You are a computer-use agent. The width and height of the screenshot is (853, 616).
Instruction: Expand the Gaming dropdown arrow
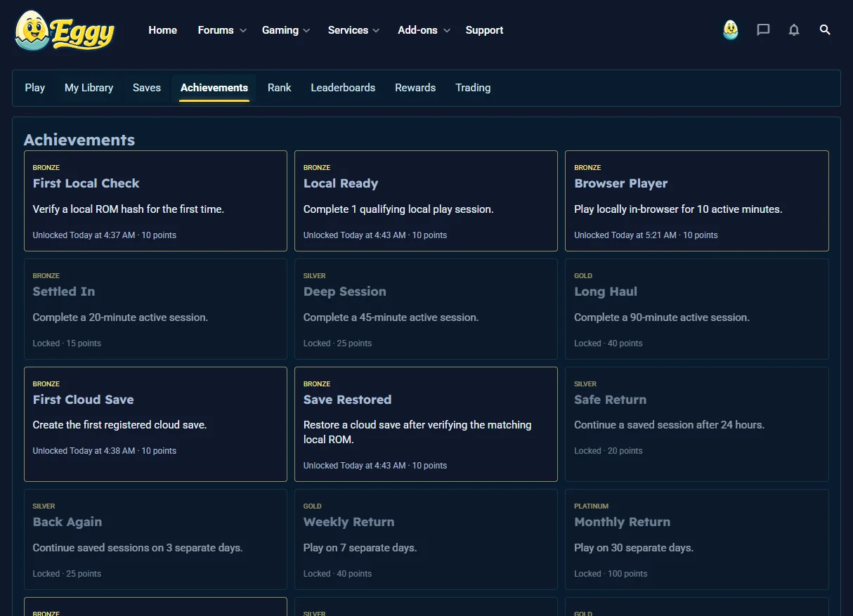(306, 31)
